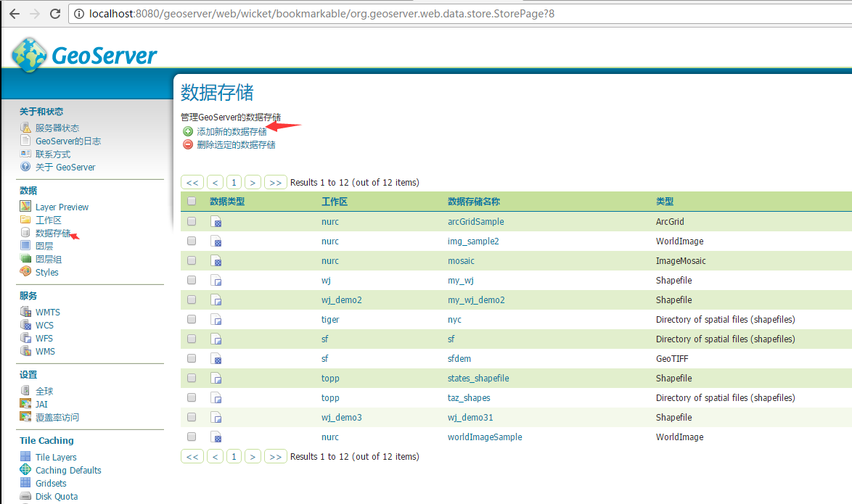Click the Layer Preview icon in sidebar
The width and height of the screenshot is (852, 504).
25,207
